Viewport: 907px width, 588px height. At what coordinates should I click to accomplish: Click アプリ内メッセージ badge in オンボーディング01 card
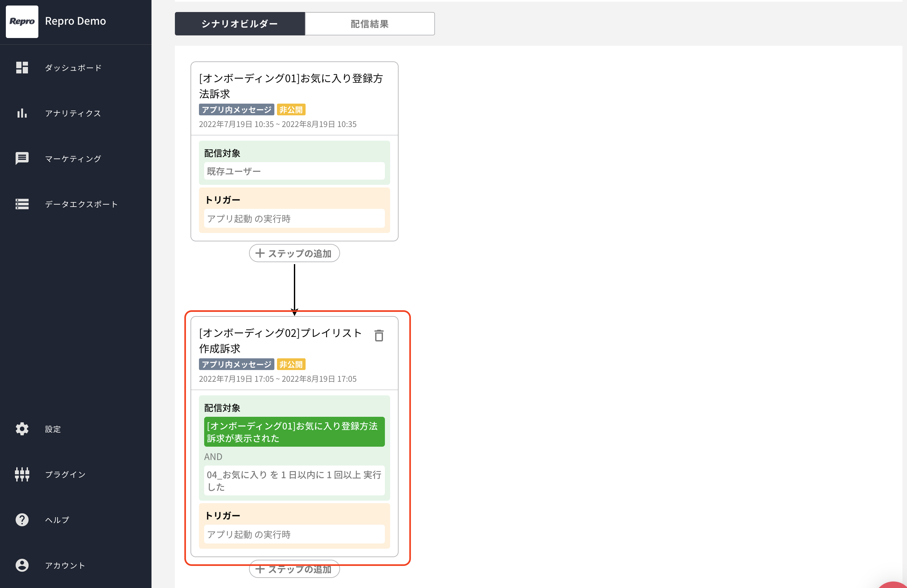[236, 110]
